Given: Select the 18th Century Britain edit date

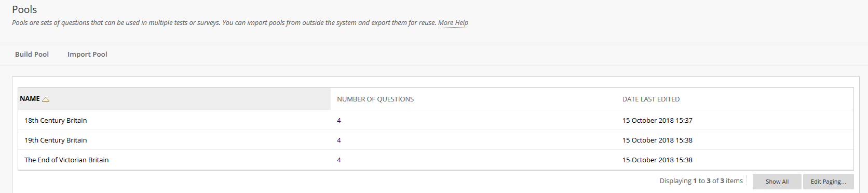Looking at the screenshot, I should coord(657,120).
